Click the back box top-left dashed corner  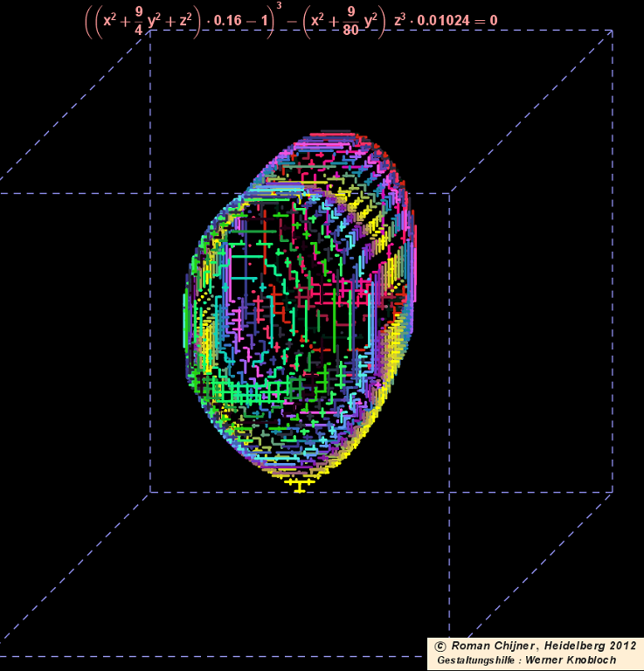[x=149, y=31]
